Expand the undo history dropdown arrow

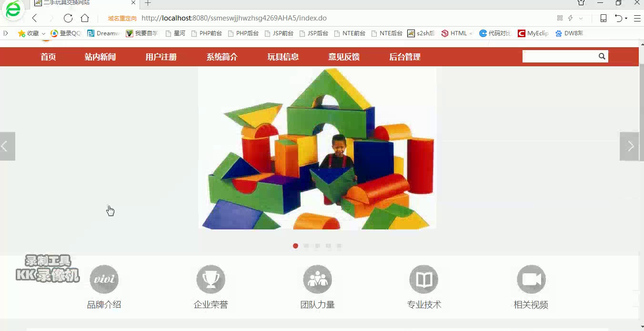coord(626,18)
